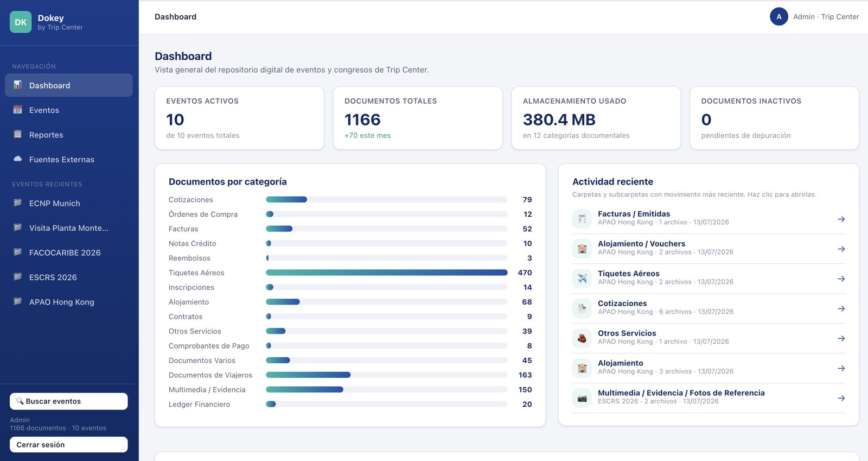Click the folder icon beside FACOCARIBE 2026
This screenshot has width=868, height=461.
click(17, 252)
